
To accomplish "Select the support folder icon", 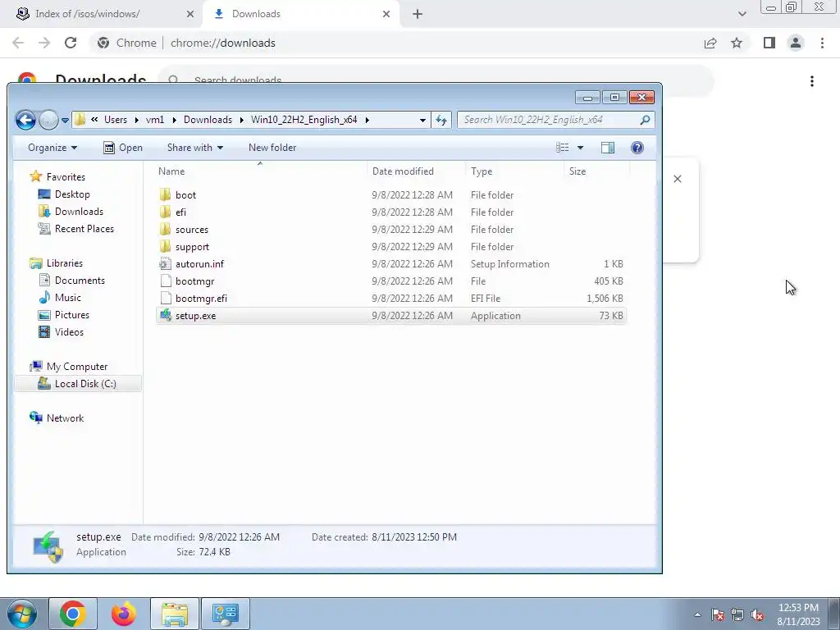I will pos(166,246).
